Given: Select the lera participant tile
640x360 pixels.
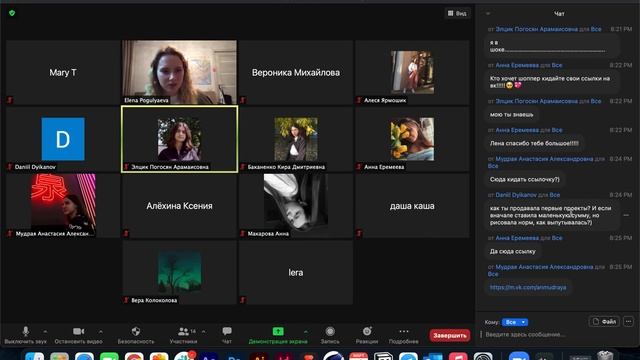Looking at the screenshot, I should point(296,272).
